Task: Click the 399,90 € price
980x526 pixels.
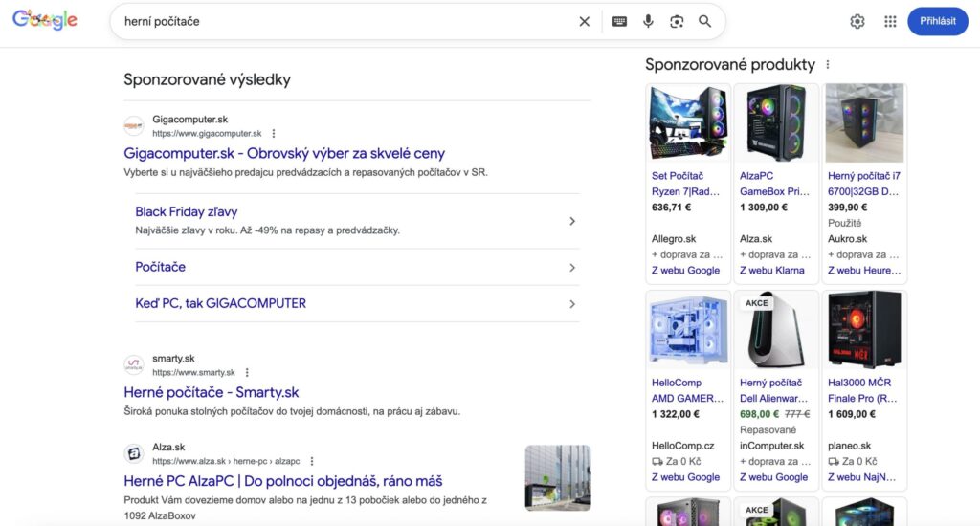Action: 848,208
